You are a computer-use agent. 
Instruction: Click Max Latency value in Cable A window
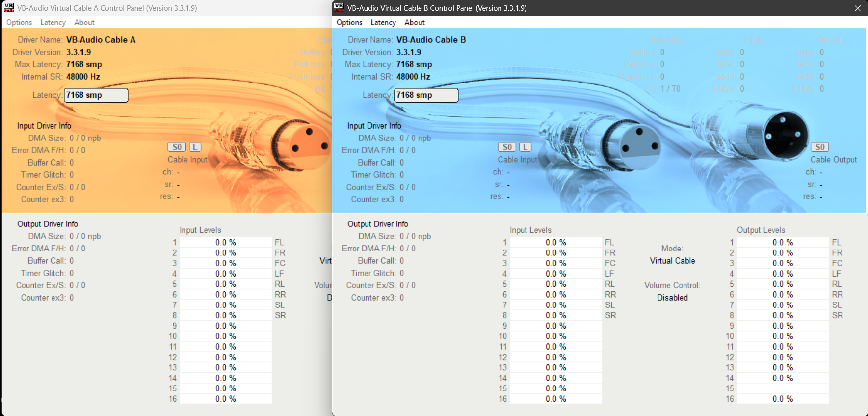click(84, 64)
